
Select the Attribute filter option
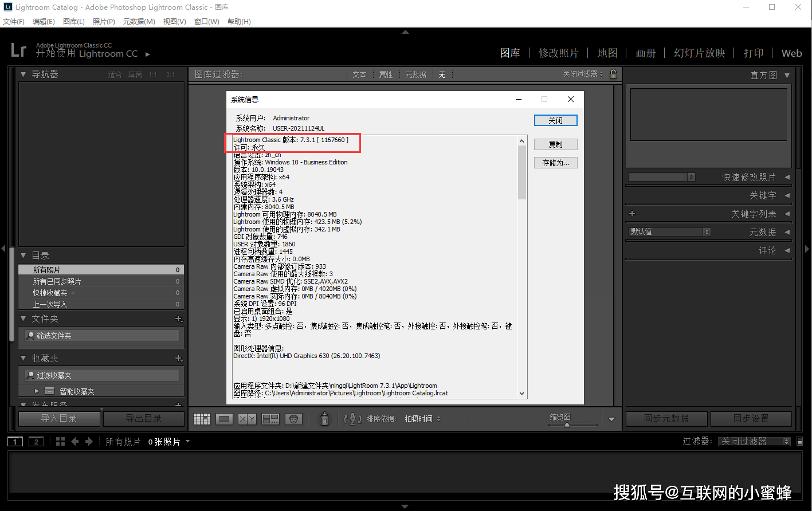(x=386, y=74)
